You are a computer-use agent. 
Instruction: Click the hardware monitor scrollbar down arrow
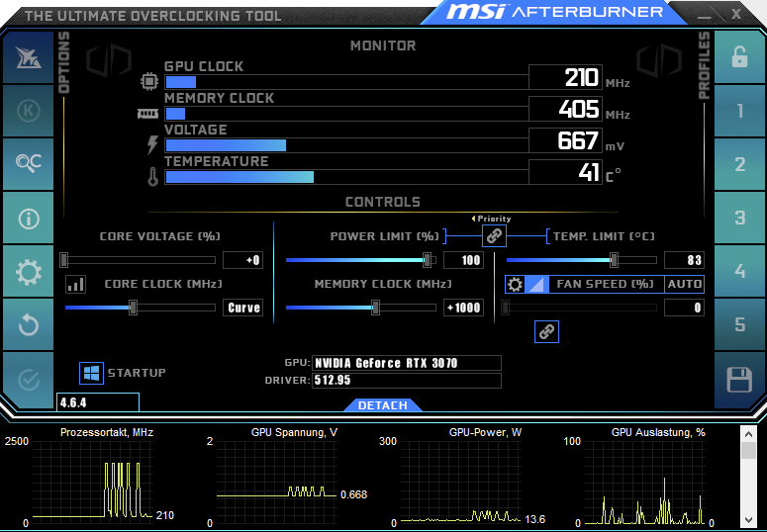(749, 520)
